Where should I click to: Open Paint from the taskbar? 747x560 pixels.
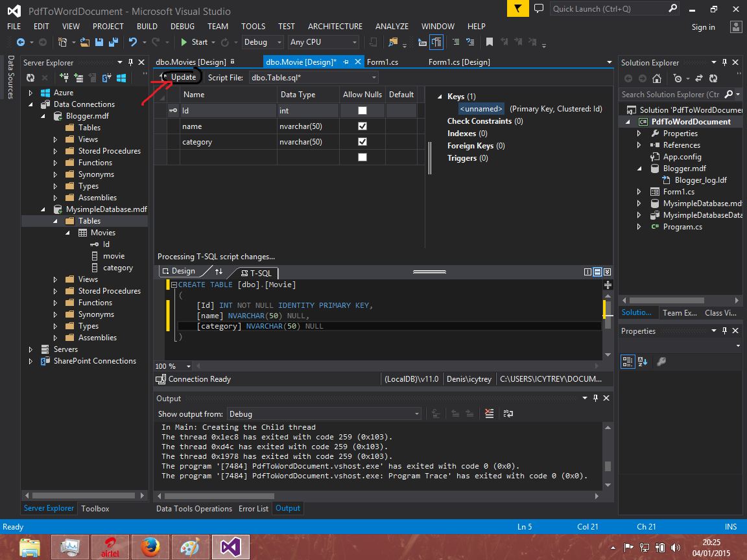point(190,546)
